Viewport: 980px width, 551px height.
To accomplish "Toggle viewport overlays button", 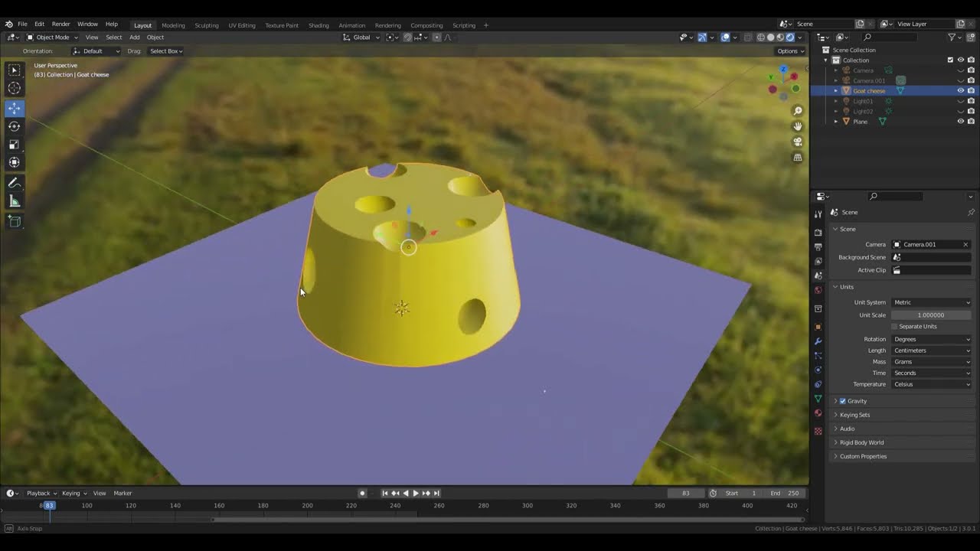I will pyautogui.click(x=725, y=37).
